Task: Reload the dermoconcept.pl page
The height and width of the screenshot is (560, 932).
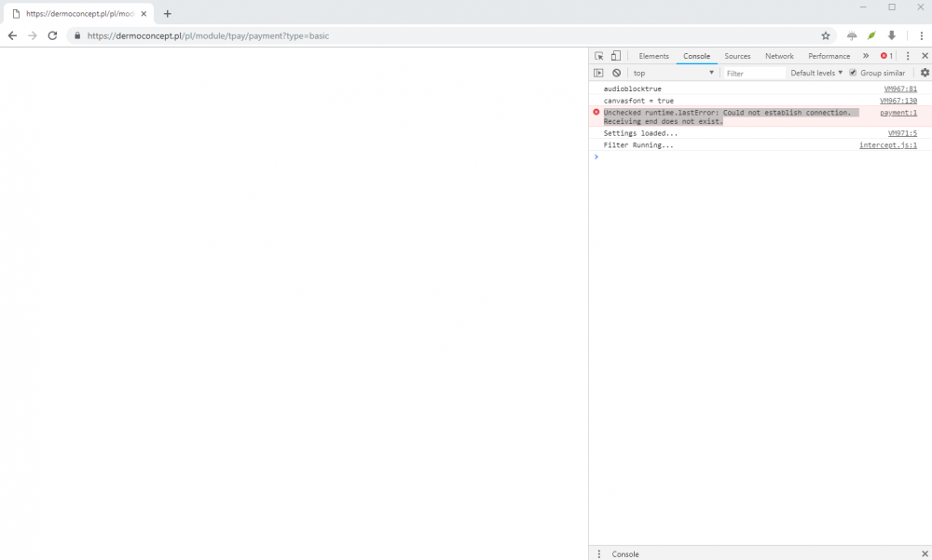Action: click(x=53, y=35)
